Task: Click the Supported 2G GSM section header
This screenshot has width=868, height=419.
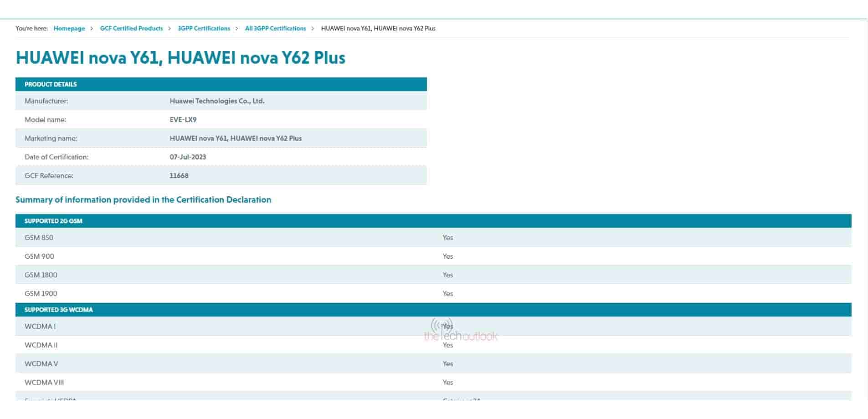Action: coord(53,221)
